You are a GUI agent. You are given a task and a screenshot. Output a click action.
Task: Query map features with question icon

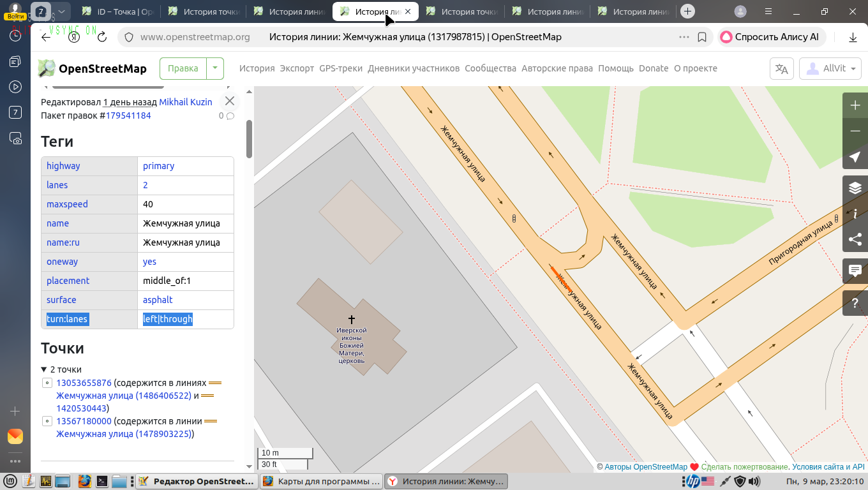[855, 304]
